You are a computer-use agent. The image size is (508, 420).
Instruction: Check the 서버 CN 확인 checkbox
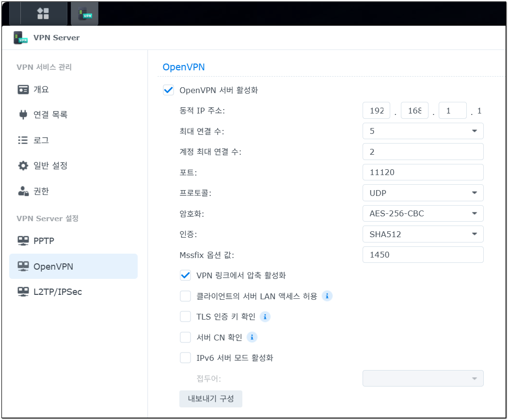click(185, 337)
